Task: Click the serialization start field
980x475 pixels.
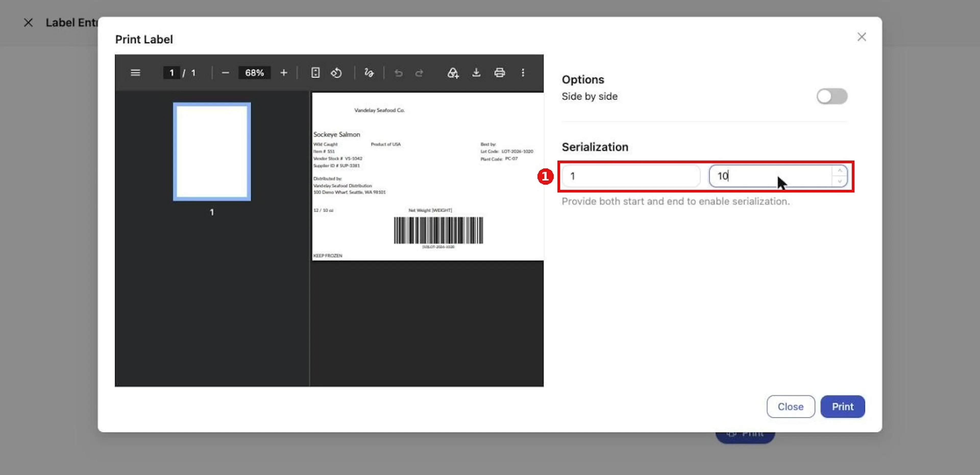Action: [631, 176]
